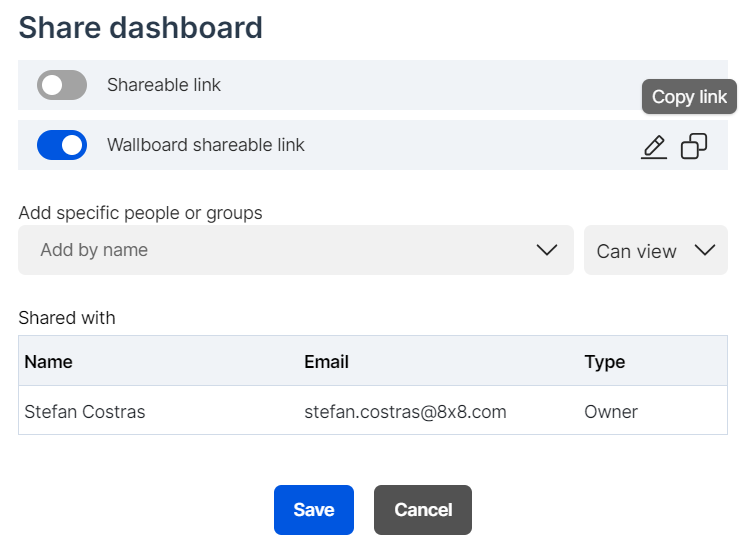742x557 pixels.
Task: Click the Share dashboard heading
Action: [x=141, y=27]
